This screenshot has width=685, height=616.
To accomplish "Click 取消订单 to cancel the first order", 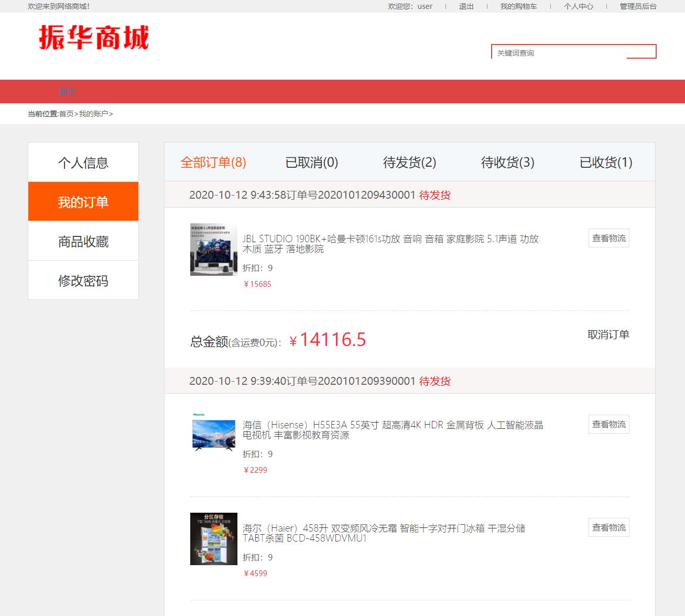I will 608,334.
